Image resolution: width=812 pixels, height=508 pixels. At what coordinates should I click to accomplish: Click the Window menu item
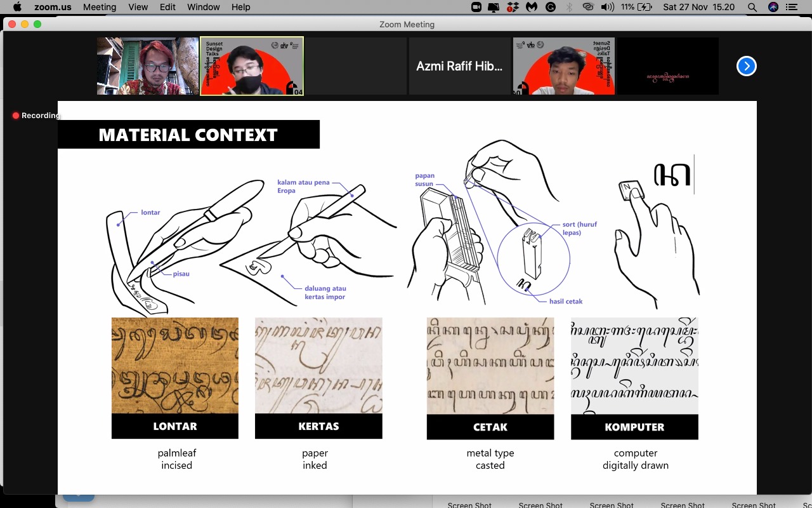point(203,7)
